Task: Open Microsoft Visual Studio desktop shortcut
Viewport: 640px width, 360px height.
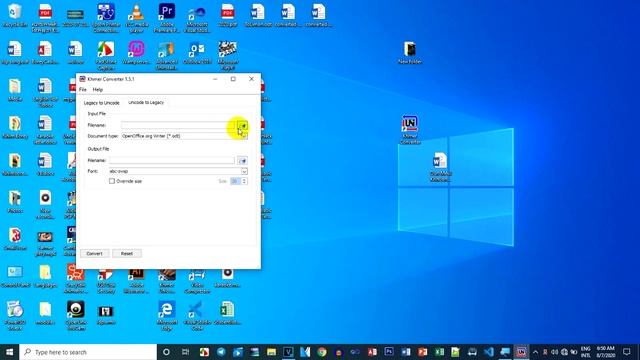Action: [x=197, y=18]
